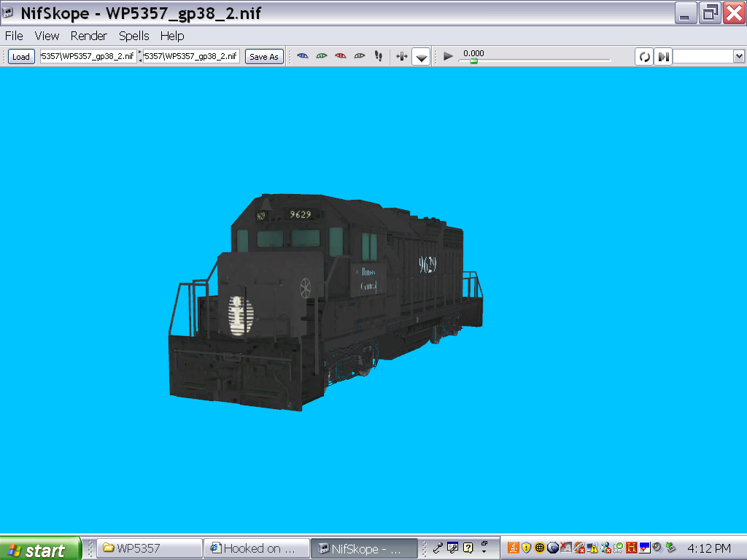This screenshot has height=560, width=747.
Task: Click the Messenger tray icon
Action: click(605, 548)
